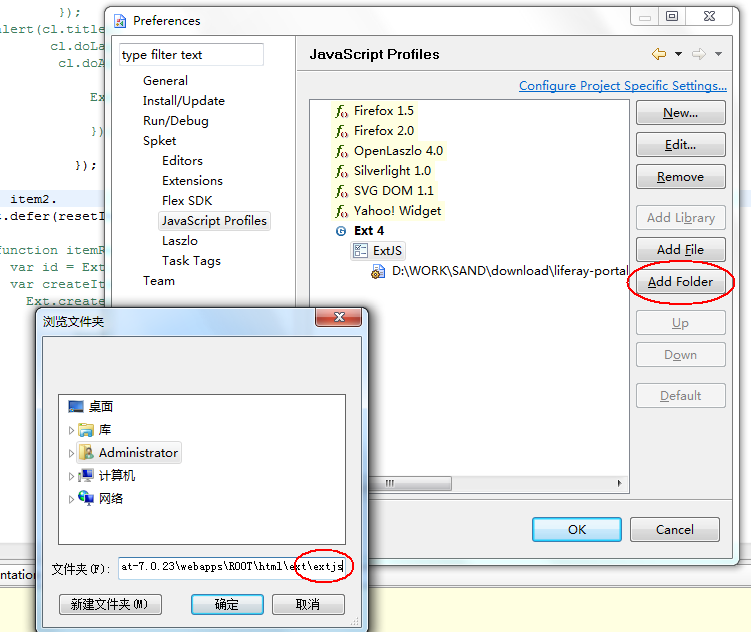751x632 pixels.
Task: Open General preferences category
Action: [165, 81]
